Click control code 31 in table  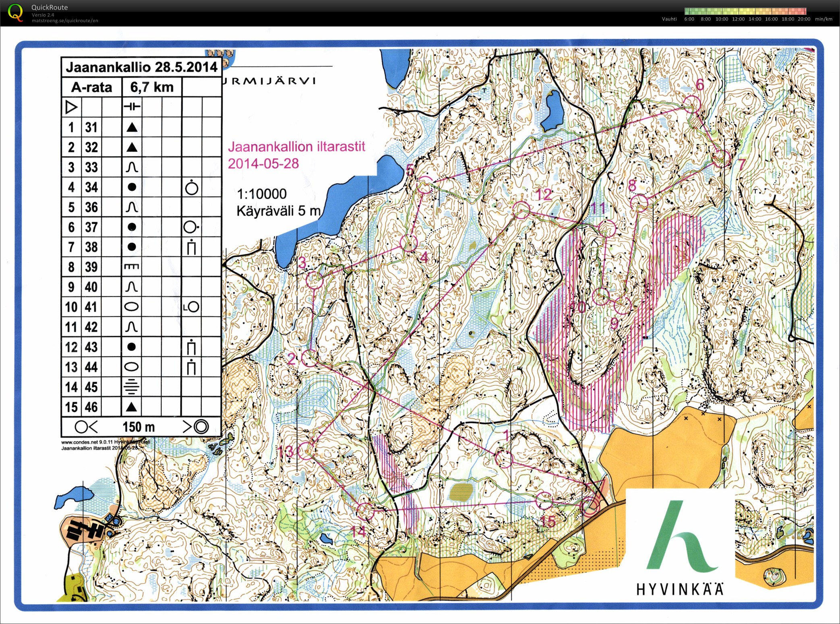coord(91,127)
